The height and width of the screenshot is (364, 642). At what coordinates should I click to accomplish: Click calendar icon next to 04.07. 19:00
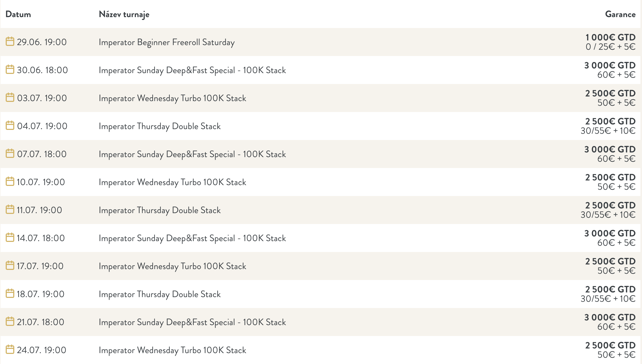point(10,125)
